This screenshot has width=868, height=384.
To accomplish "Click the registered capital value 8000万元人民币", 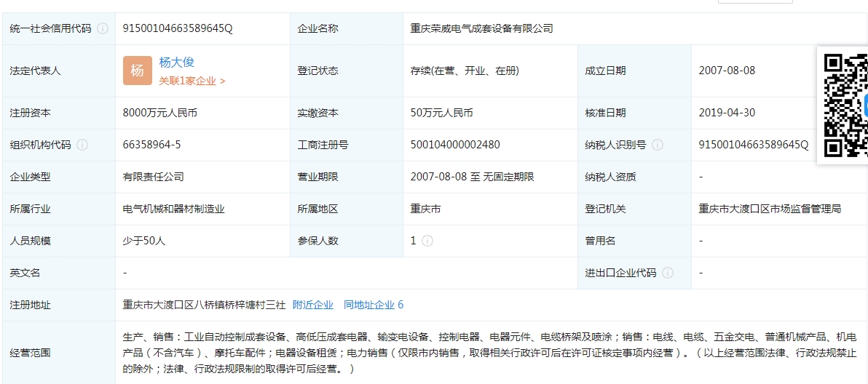I will [x=160, y=113].
